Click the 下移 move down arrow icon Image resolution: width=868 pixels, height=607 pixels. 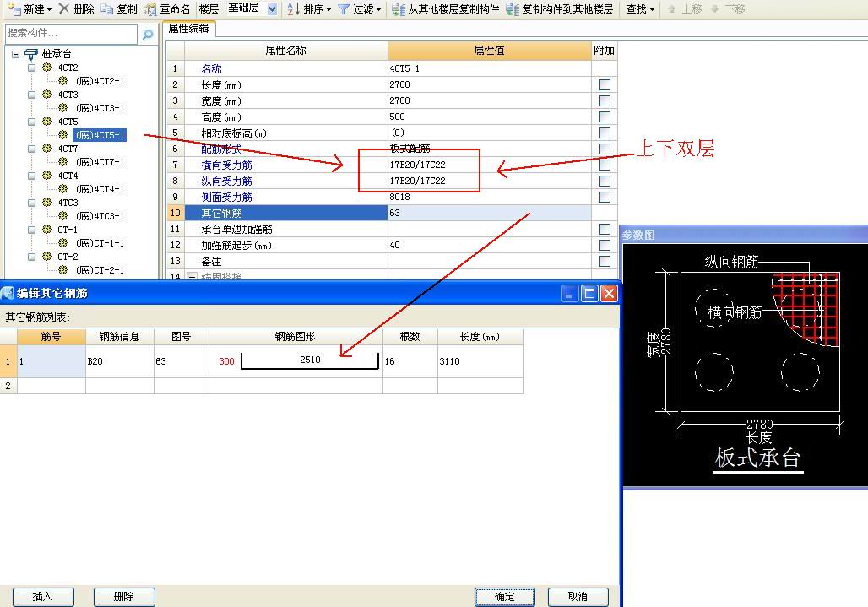coord(715,8)
